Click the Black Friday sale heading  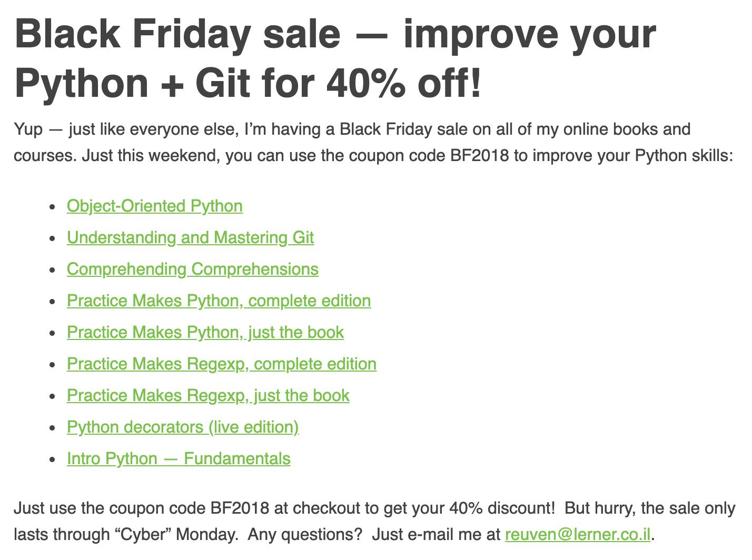(335, 58)
